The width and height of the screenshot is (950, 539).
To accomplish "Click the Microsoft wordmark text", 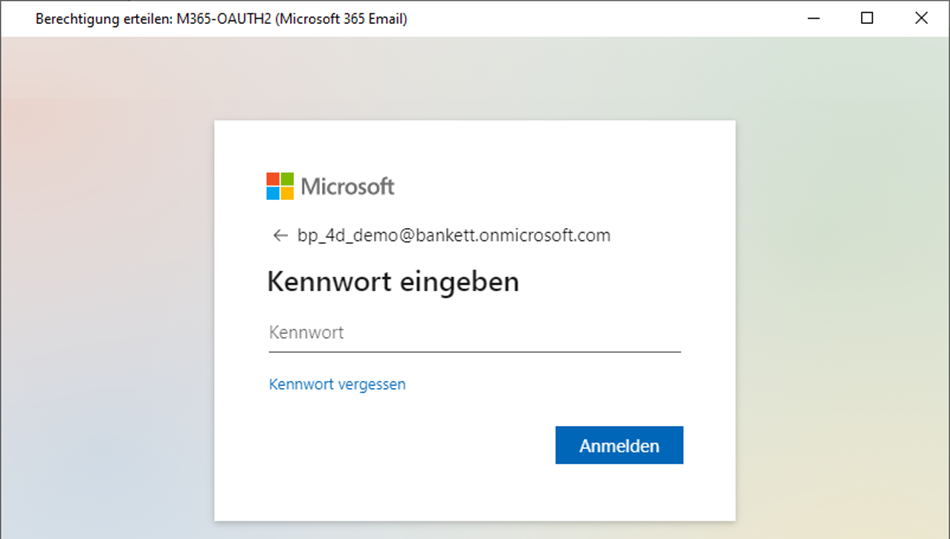I will coord(347,187).
